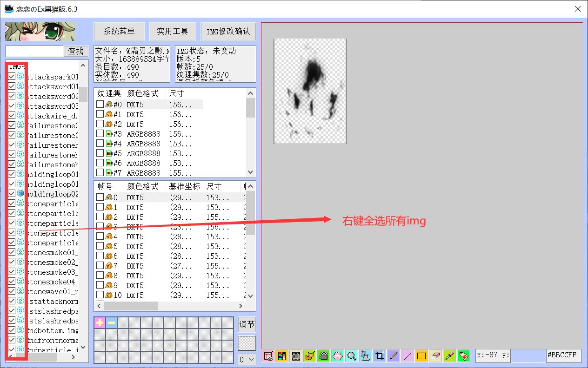Click the 调节 adjust button
The height and width of the screenshot is (368, 588).
[x=247, y=324]
